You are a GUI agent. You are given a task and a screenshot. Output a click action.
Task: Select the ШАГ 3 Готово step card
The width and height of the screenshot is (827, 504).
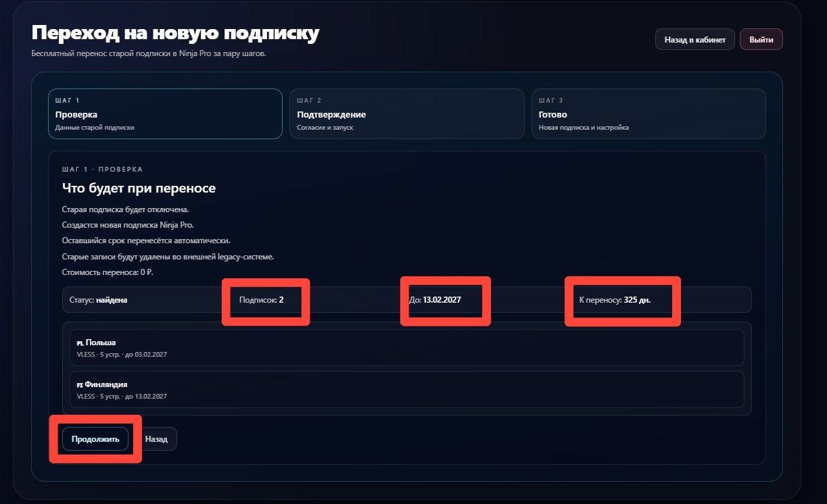pyautogui.click(x=648, y=114)
